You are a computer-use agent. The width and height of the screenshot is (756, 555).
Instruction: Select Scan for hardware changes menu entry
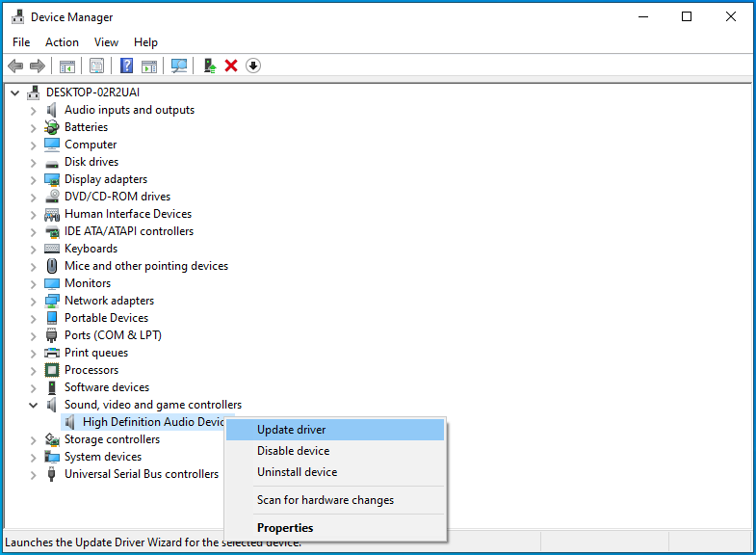[335, 500]
